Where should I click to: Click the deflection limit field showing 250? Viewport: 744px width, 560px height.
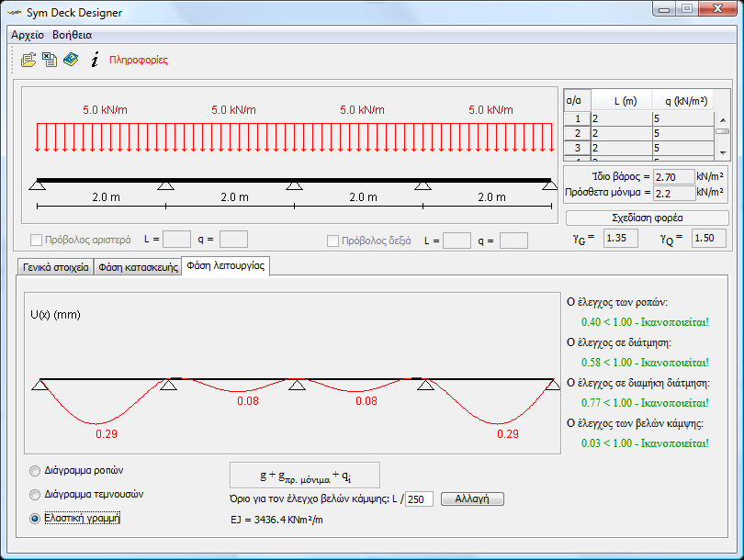coord(419,499)
